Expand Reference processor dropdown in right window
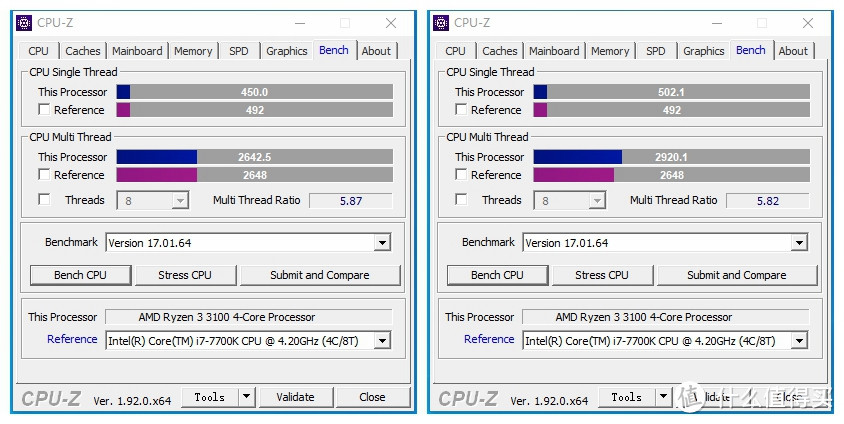 pos(799,341)
